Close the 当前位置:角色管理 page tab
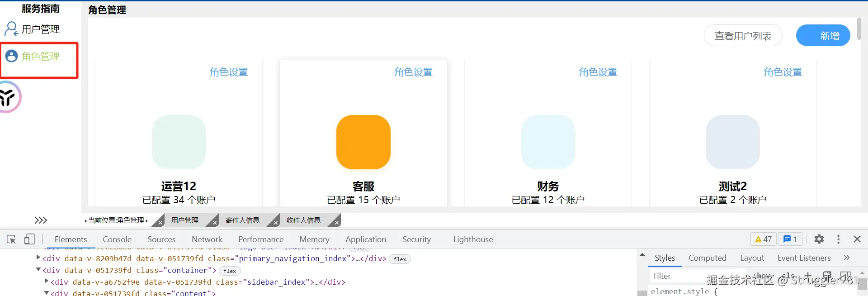The width and height of the screenshot is (868, 296). tap(160, 223)
